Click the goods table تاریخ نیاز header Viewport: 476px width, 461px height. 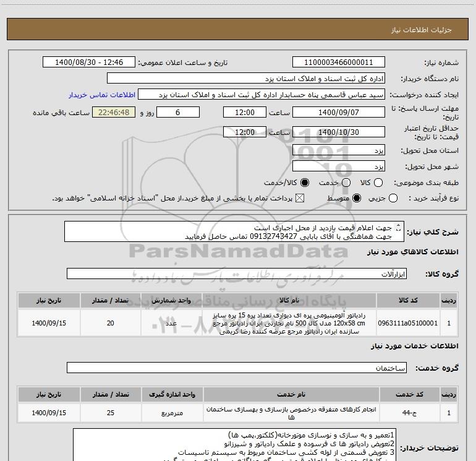point(49,300)
